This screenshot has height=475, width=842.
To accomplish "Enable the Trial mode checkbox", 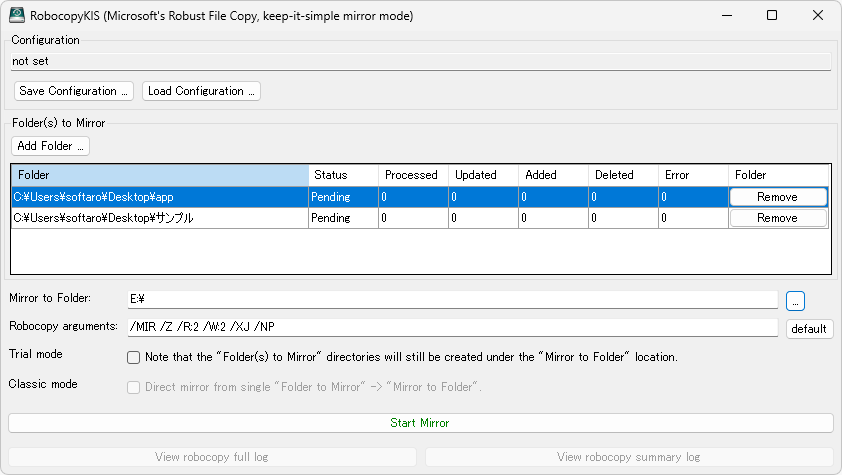I will point(133,357).
